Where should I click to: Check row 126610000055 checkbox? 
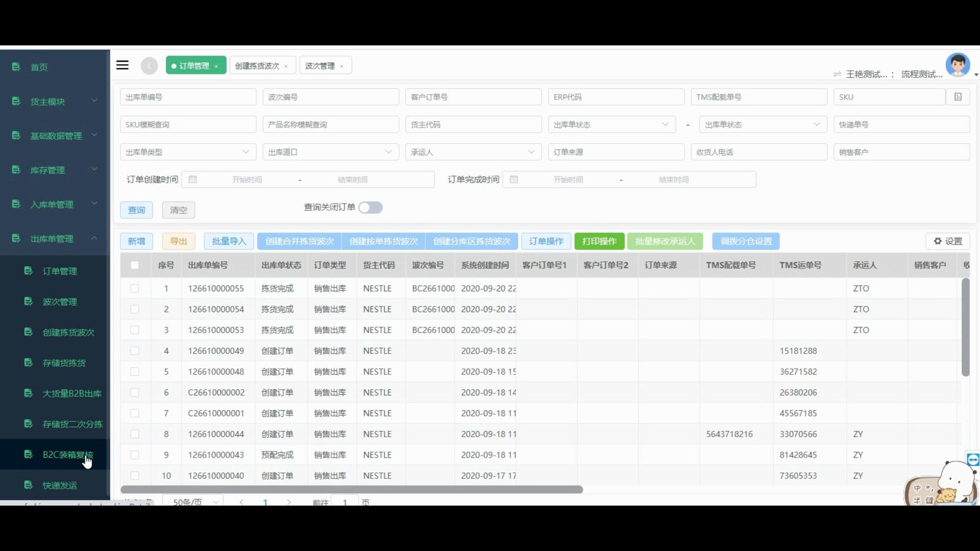tap(135, 288)
